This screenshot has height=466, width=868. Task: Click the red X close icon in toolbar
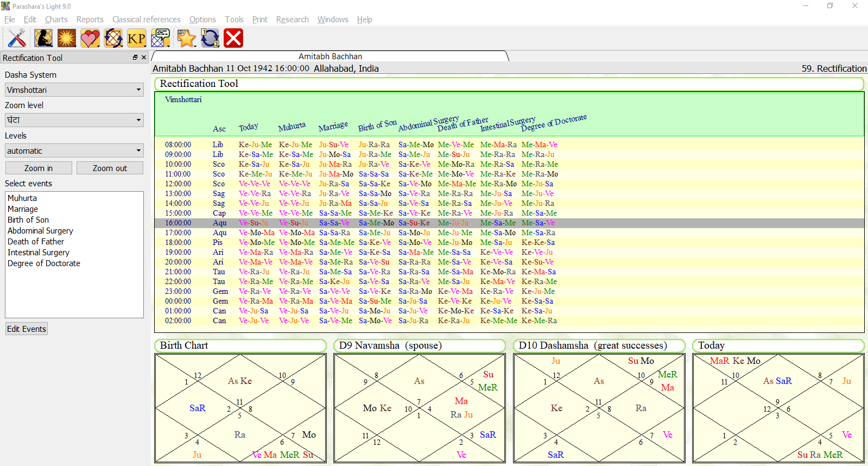coord(233,38)
